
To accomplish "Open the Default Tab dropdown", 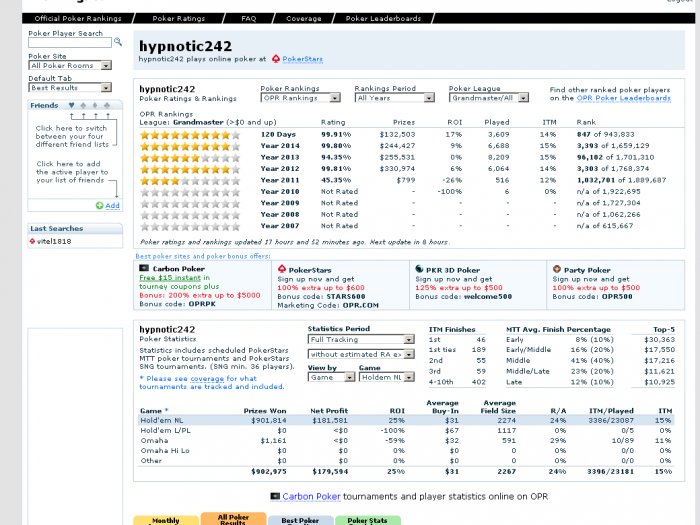I will 70,88.
